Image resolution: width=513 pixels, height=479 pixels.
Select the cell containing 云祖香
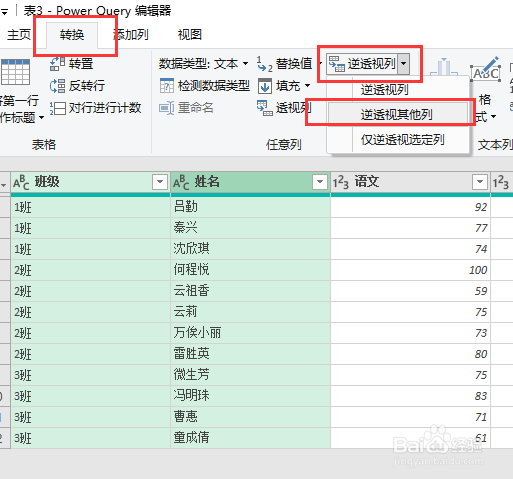pos(250,291)
